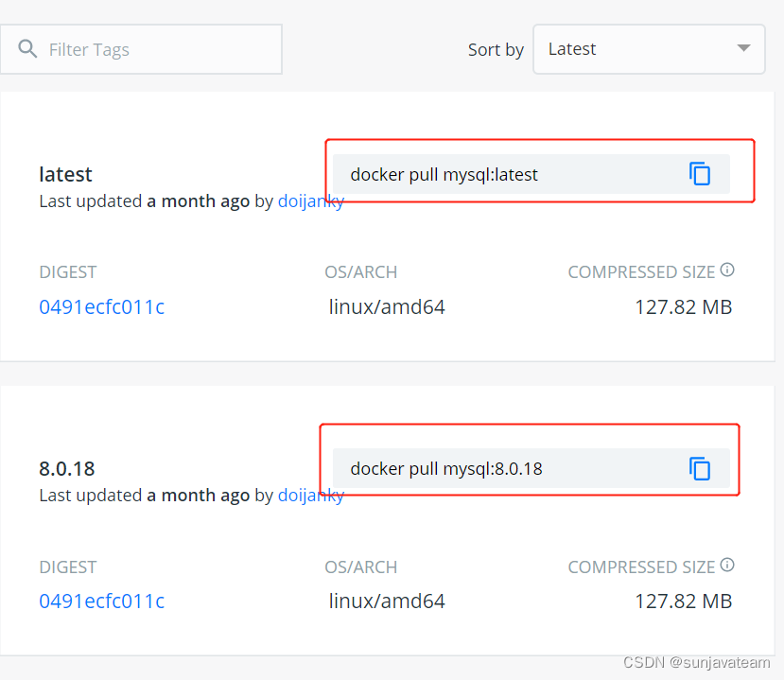Copy the docker pull mysql:8.0.18 command

coord(700,468)
